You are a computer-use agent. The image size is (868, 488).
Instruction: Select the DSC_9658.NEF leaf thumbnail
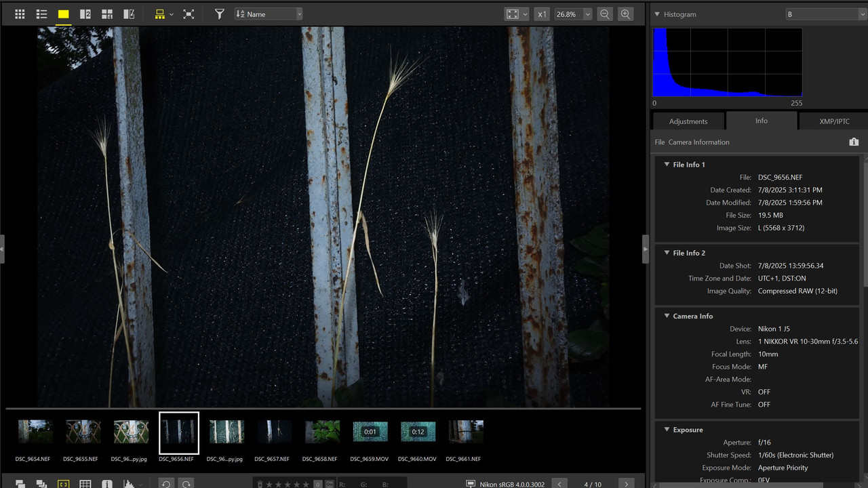(322, 432)
